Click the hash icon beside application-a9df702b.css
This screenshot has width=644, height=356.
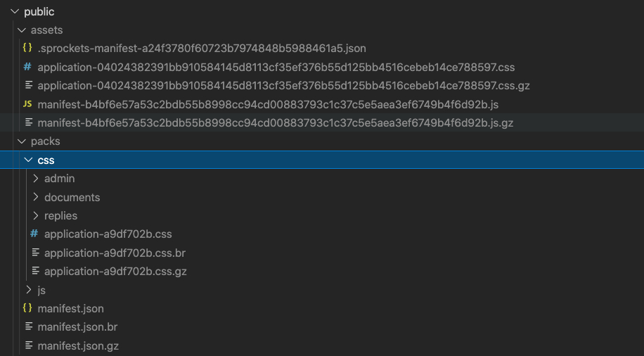point(34,234)
